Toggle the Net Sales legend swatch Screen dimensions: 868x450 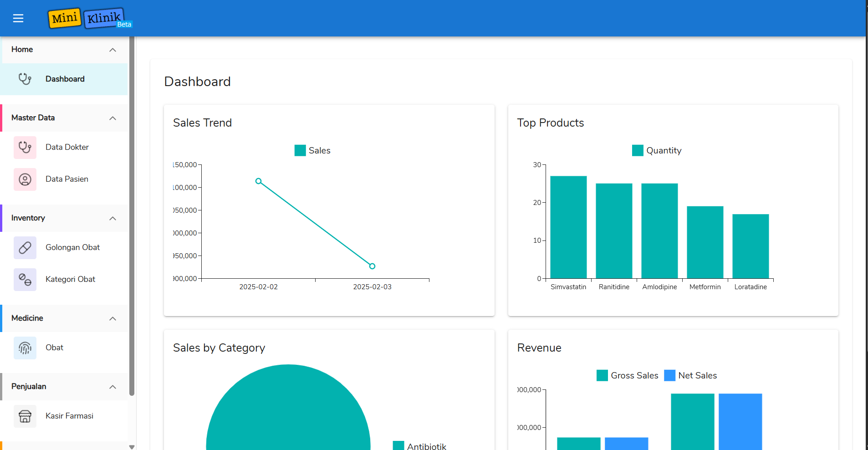click(x=669, y=375)
